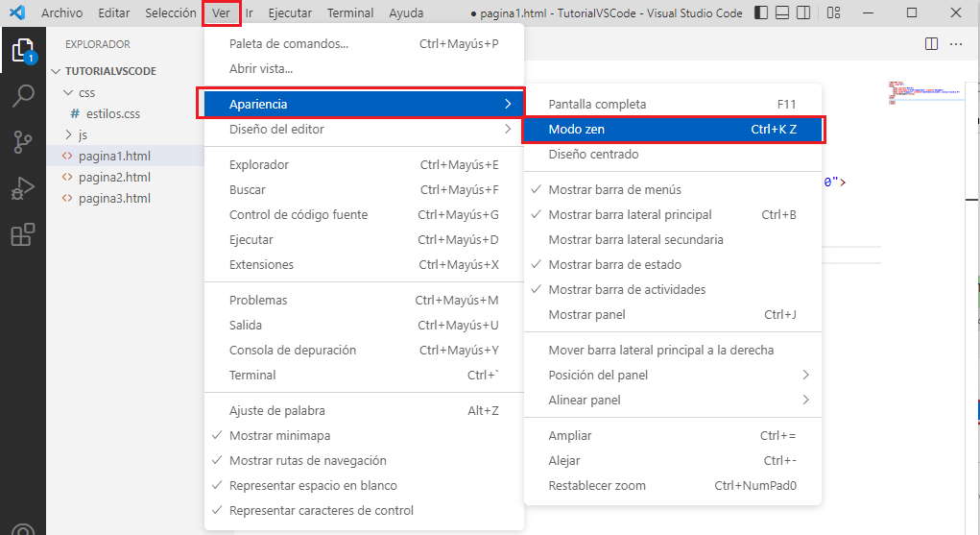980x535 pixels.
Task: Select Extensiones in Ver menu
Action: pos(364,265)
